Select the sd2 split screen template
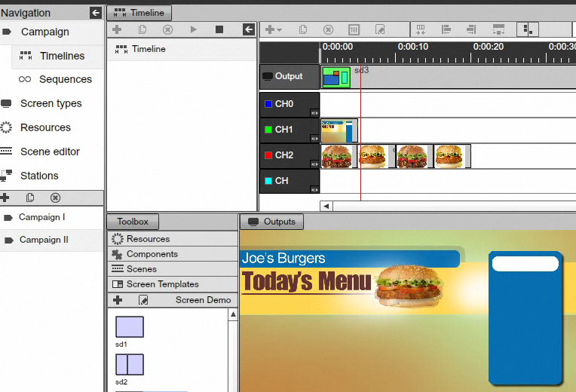Image resolution: width=576 pixels, height=392 pixels. click(129, 365)
